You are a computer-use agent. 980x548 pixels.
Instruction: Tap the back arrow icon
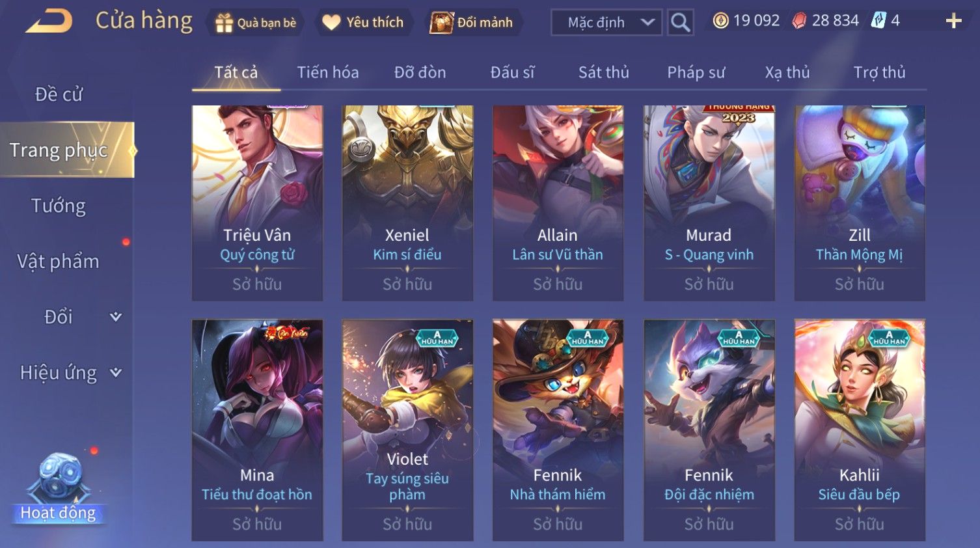(x=49, y=21)
